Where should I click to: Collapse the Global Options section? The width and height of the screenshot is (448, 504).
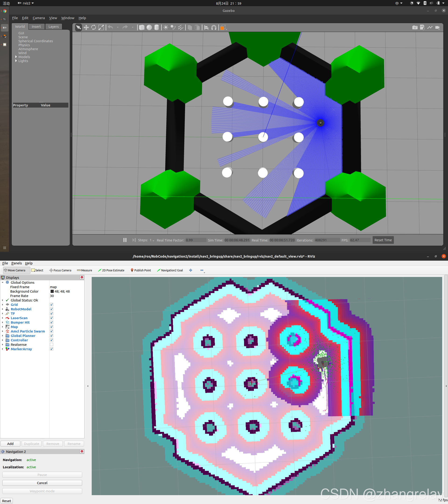(x=3, y=283)
